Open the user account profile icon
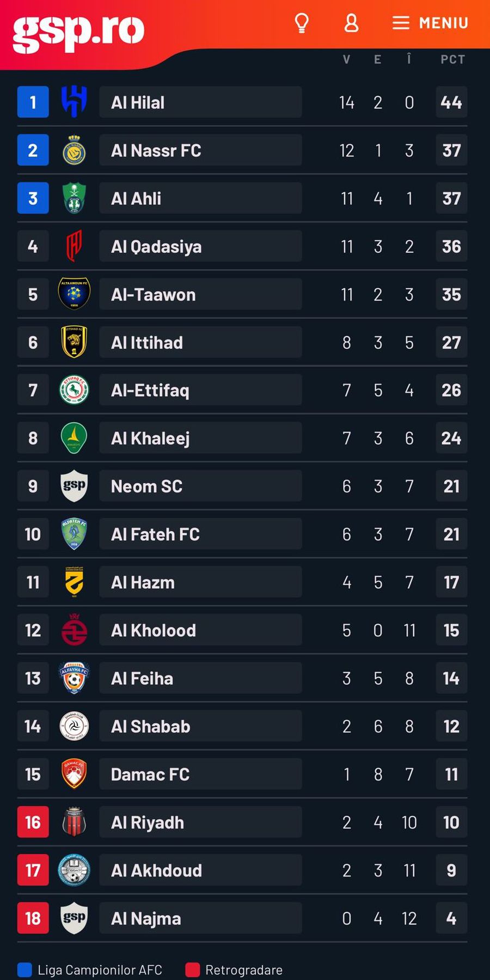The width and height of the screenshot is (490, 980). pos(351,23)
